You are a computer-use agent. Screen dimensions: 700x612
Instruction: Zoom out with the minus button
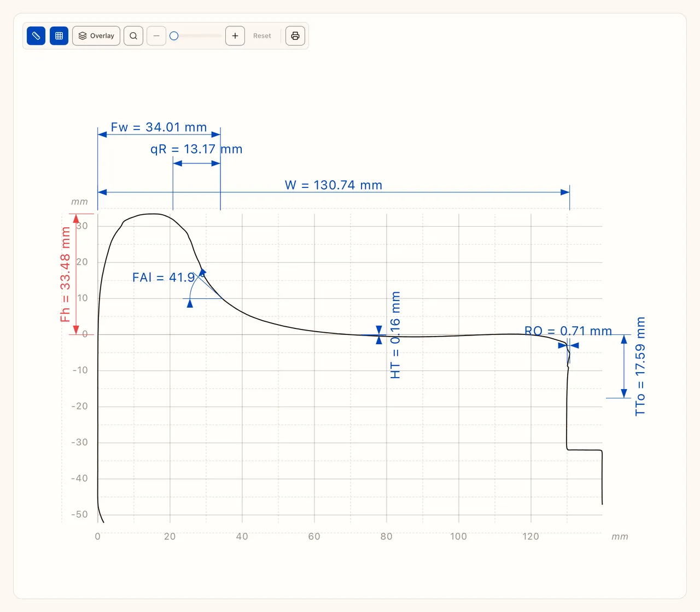[x=156, y=36]
